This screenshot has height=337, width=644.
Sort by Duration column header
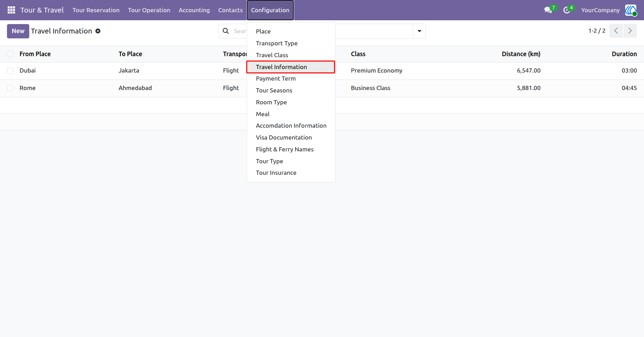(x=624, y=54)
